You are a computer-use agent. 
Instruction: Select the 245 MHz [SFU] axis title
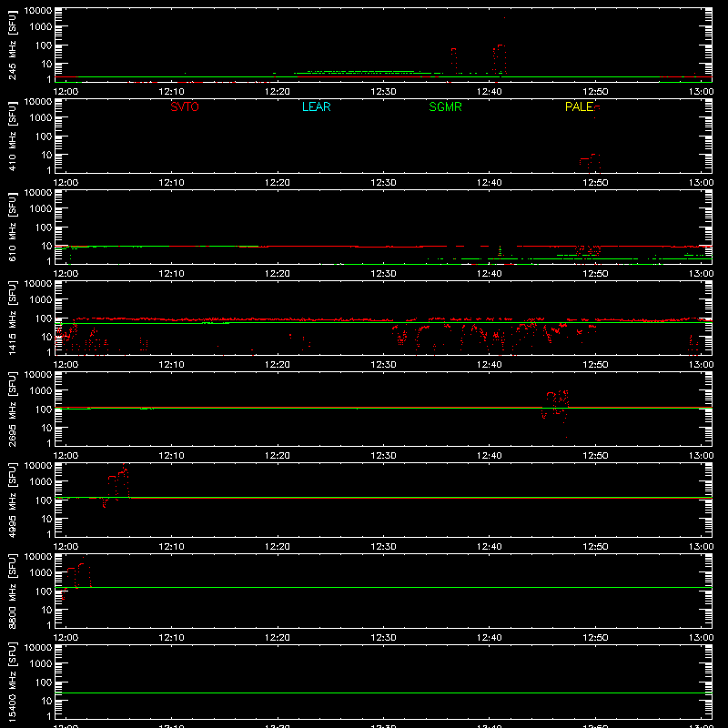(13, 45)
